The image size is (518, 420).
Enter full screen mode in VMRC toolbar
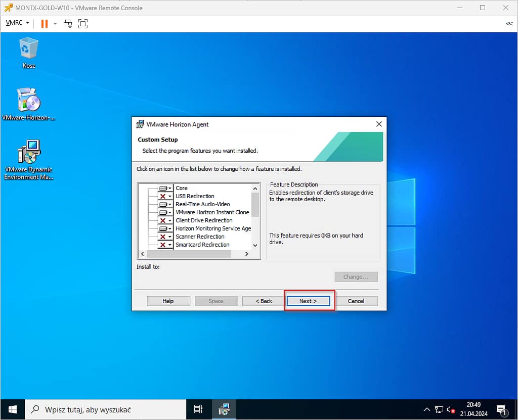(x=82, y=23)
